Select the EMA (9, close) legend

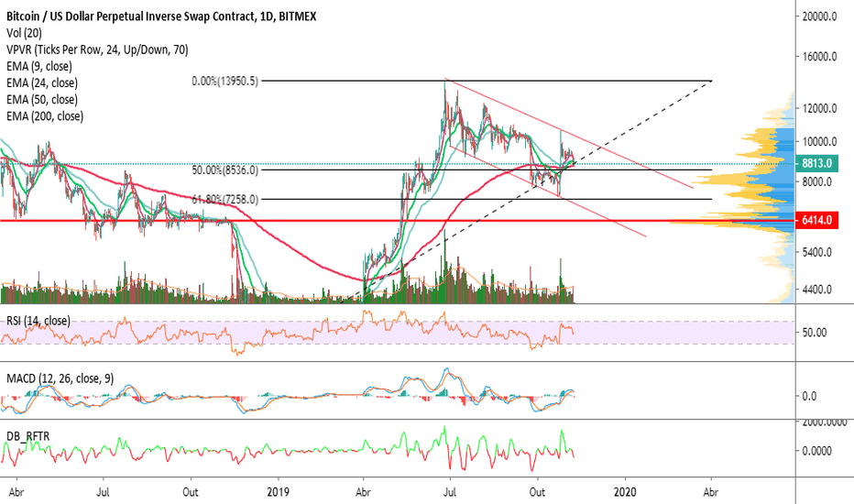click(x=39, y=67)
